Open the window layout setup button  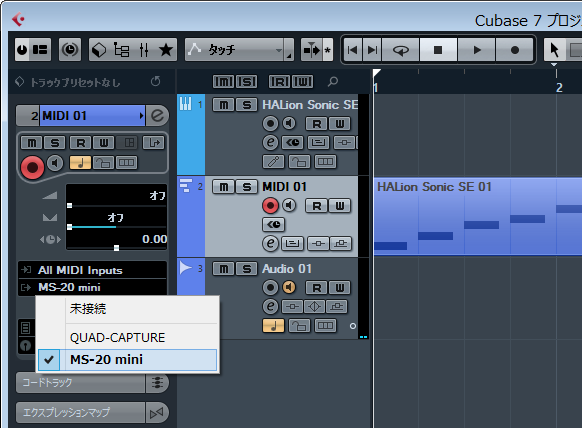pyautogui.click(x=40, y=49)
